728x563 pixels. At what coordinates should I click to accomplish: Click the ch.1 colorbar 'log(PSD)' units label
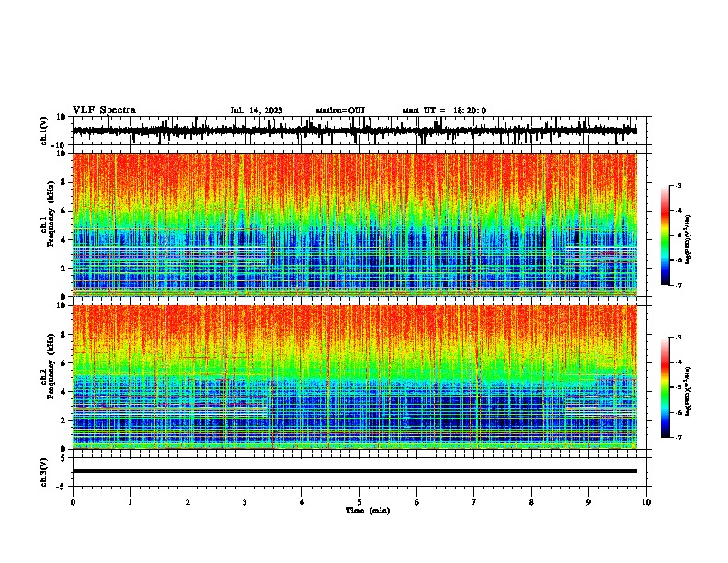coord(688,240)
